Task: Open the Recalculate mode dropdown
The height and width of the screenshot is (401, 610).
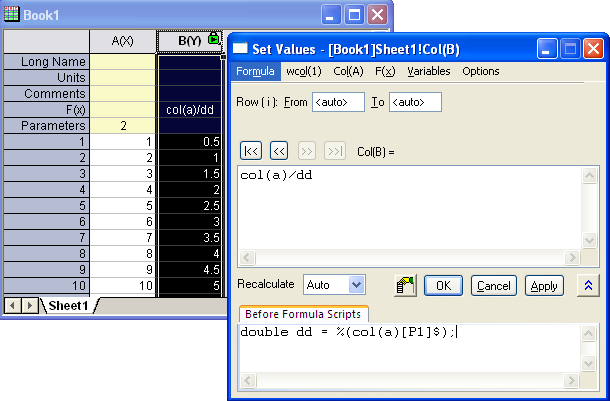Action: [356, 285]
